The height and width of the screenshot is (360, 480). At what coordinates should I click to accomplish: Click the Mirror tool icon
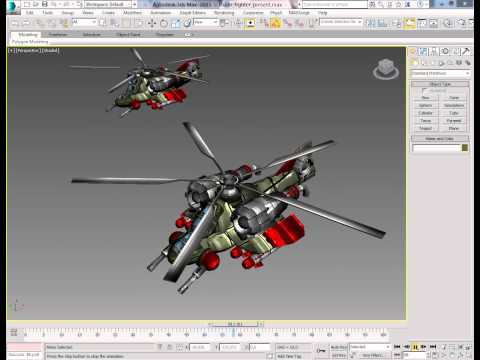pyautogui.click(x=370, y=23)
